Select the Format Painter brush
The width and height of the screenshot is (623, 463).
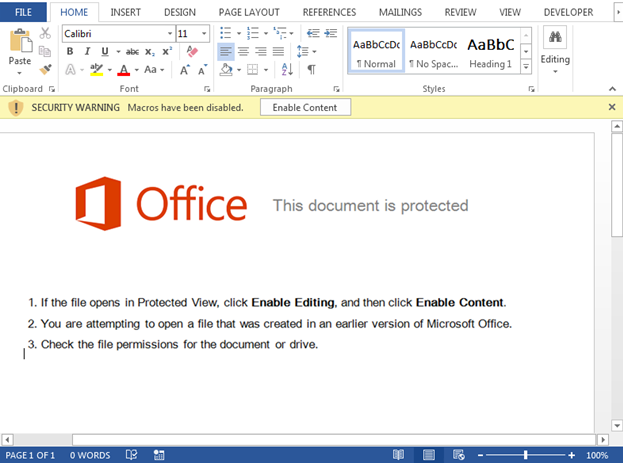pos(45,70)
